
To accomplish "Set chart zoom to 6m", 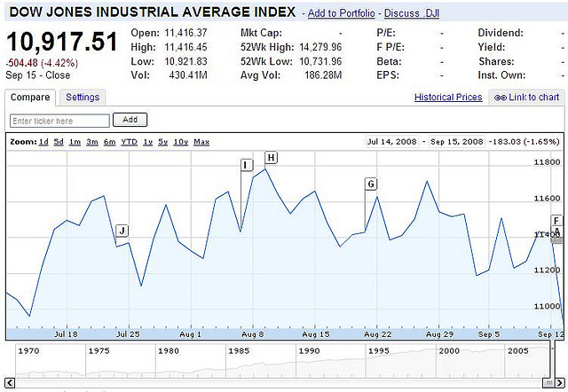I will (x=109, y=142).
